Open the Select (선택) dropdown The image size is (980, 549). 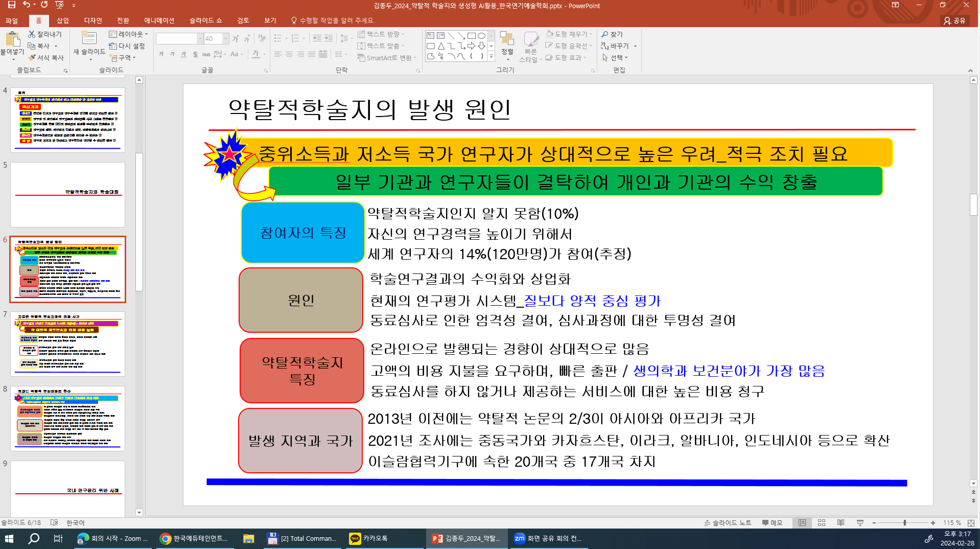(x=615, y=58)
